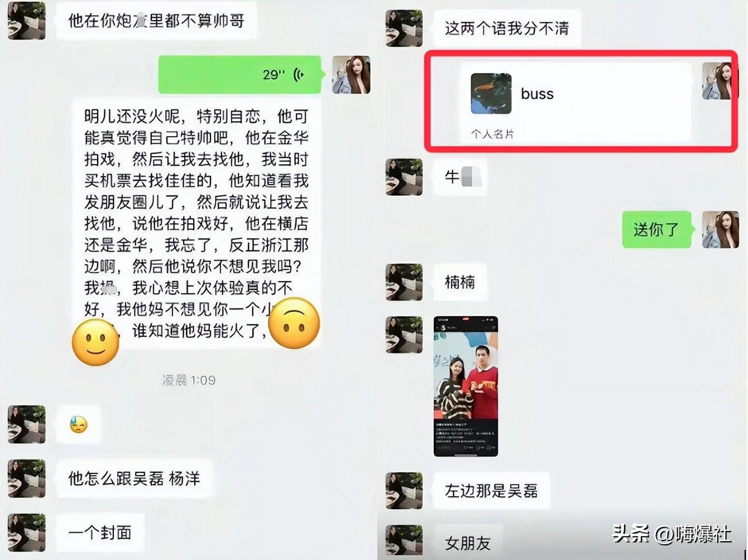Tap the sender avatar beside voice message
The image size is (748, 560).
coord(351,75)
